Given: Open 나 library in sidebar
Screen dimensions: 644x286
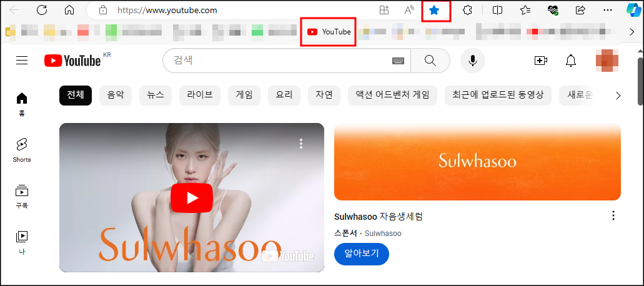Looking at the screenshot, I should [22, 243].
